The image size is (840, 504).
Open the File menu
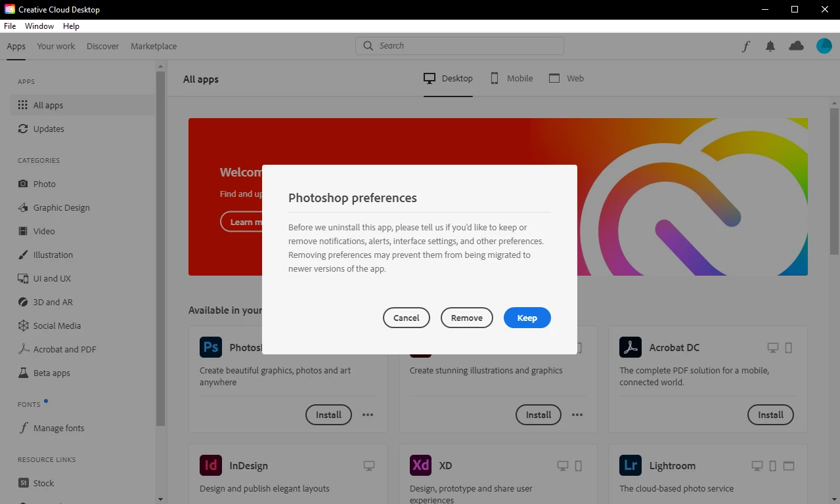(10, 26)
